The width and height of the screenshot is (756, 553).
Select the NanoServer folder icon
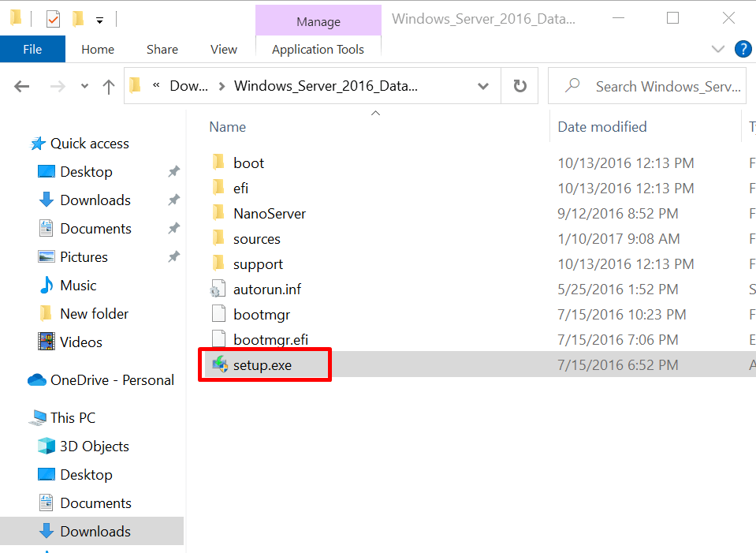(218, 213)
